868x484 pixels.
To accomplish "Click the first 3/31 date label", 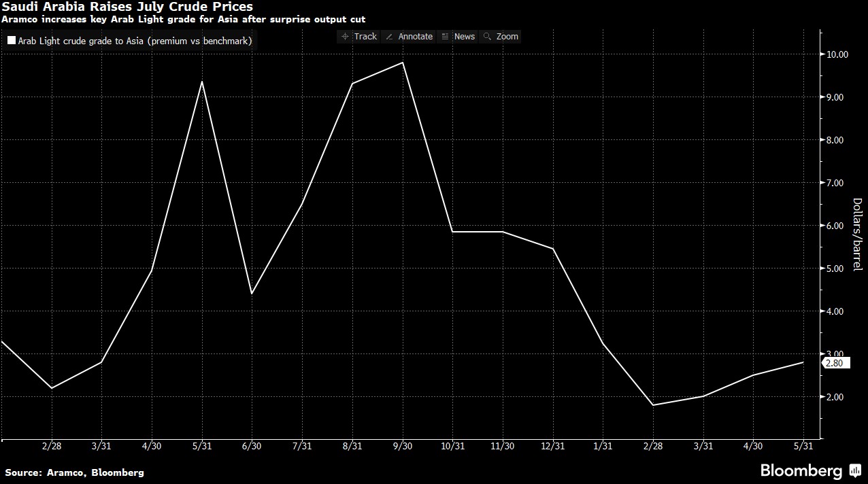I will pyautogui.click(x=101, y=446).
